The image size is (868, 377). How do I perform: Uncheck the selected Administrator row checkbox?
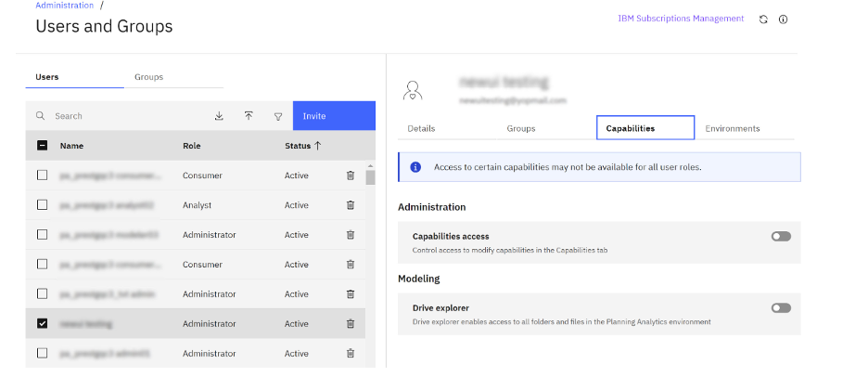click(42, 324)
